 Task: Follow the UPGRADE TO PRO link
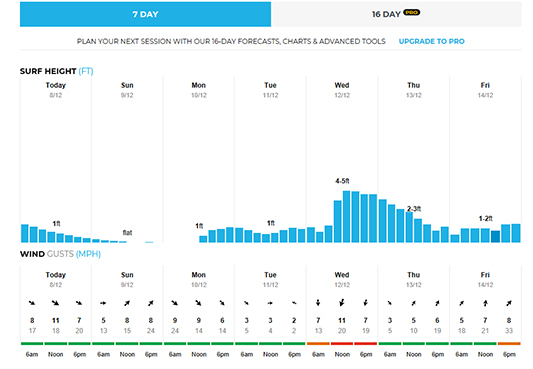click(431, 41)
